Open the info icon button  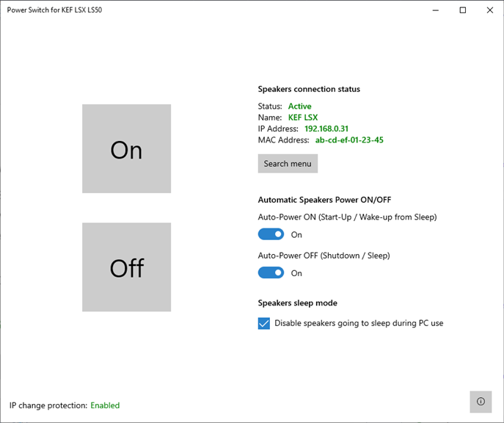[x=481, y=402]
